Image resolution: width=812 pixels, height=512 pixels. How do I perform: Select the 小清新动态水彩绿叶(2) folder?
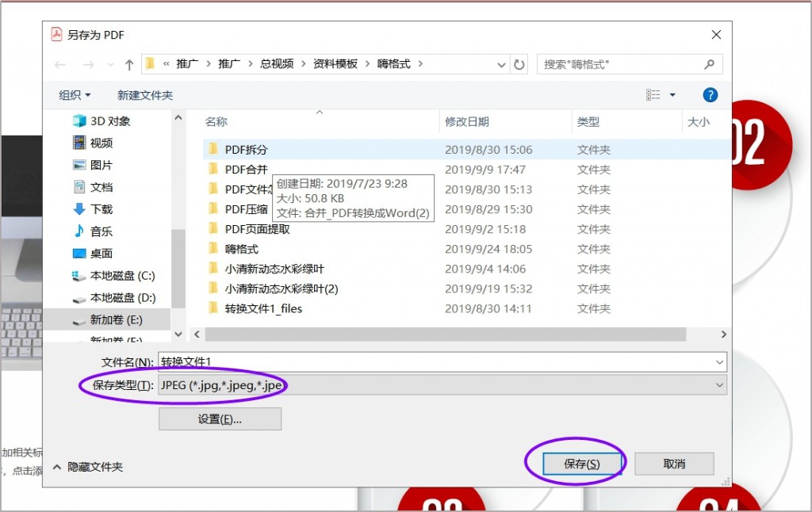[282, 288]
